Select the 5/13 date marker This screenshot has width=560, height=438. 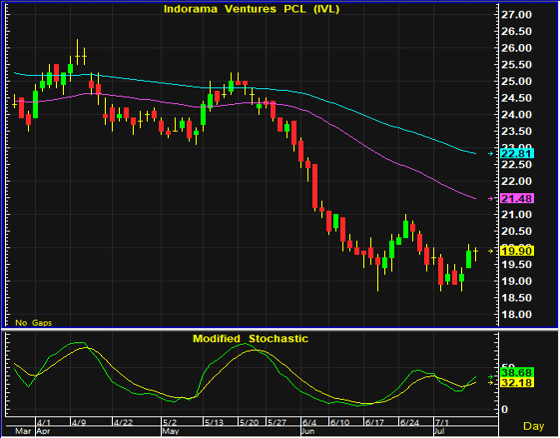pos(214,423)
